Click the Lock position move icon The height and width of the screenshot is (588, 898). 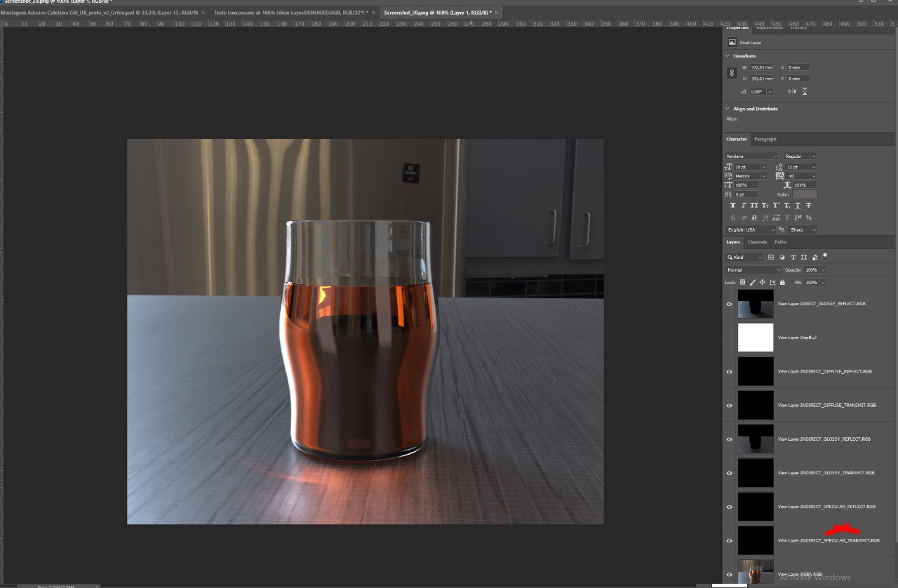click(x=763, y=282)
